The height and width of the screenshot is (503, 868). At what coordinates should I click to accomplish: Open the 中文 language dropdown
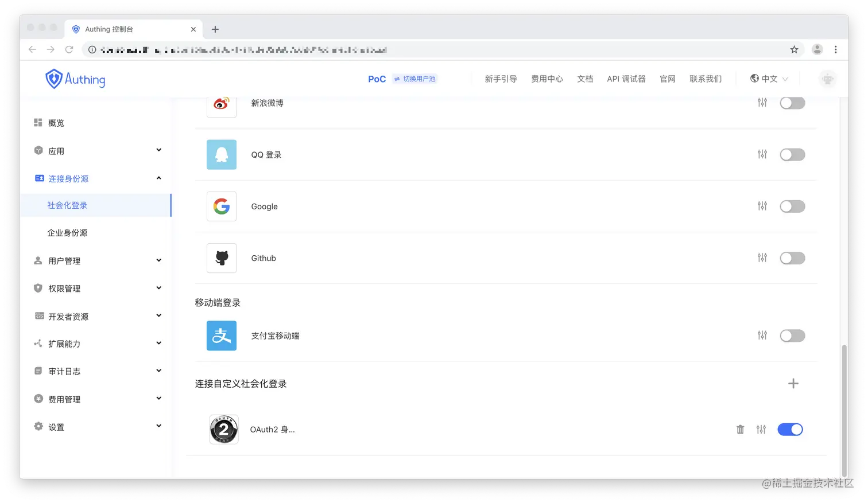tap(769, 79)
